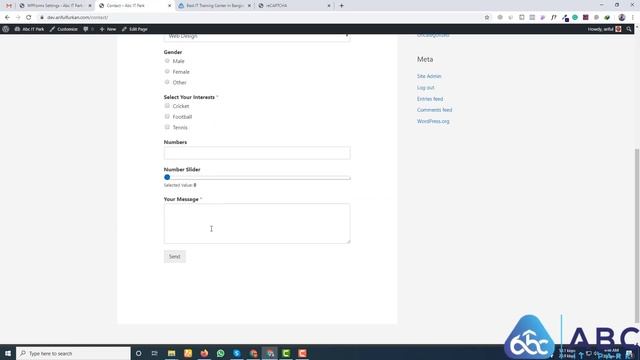Open the WordPress.org link
Viewport: 640px width, 360px height.
click(x=433, y=121)
